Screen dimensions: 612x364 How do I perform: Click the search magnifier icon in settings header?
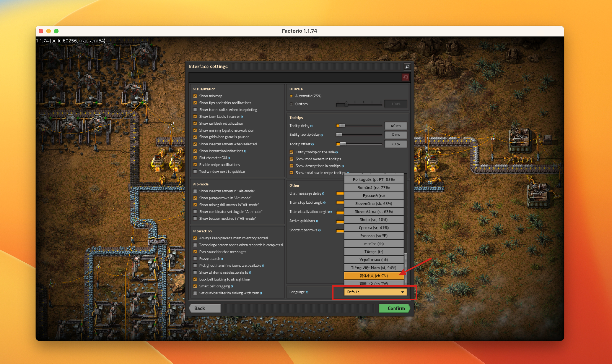(x=407, y=66)
